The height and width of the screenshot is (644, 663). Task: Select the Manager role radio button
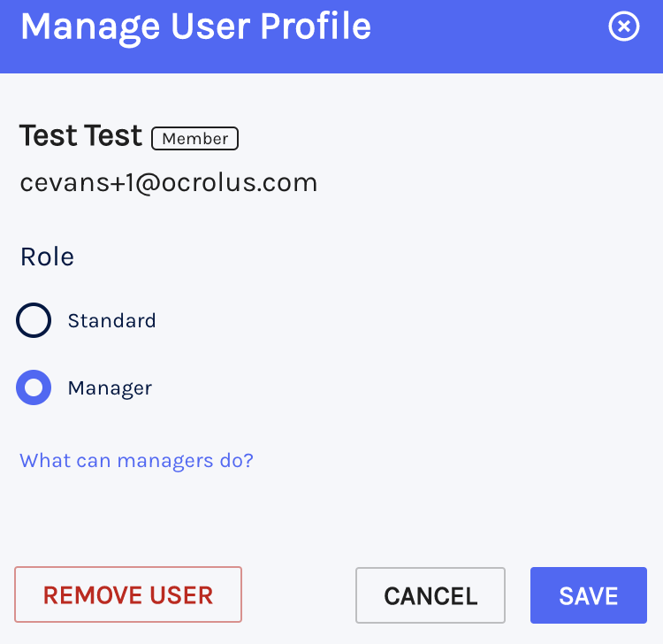pyautogui.click(x=34, y=387)
